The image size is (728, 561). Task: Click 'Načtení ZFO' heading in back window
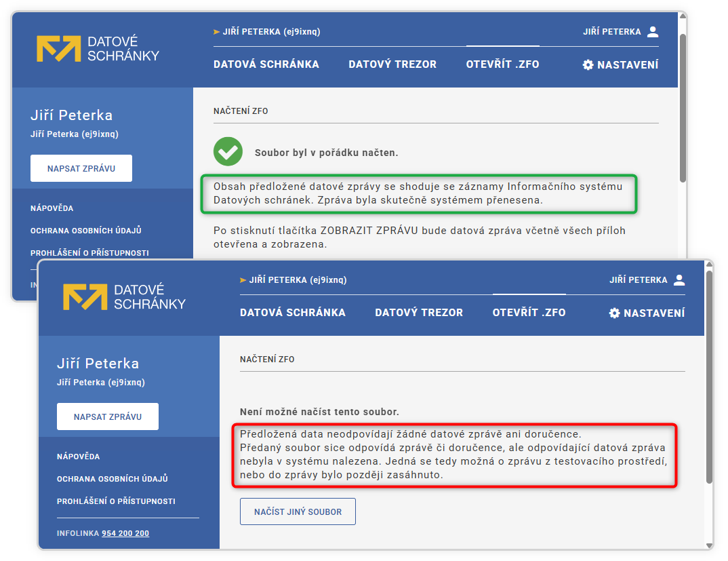241,111
